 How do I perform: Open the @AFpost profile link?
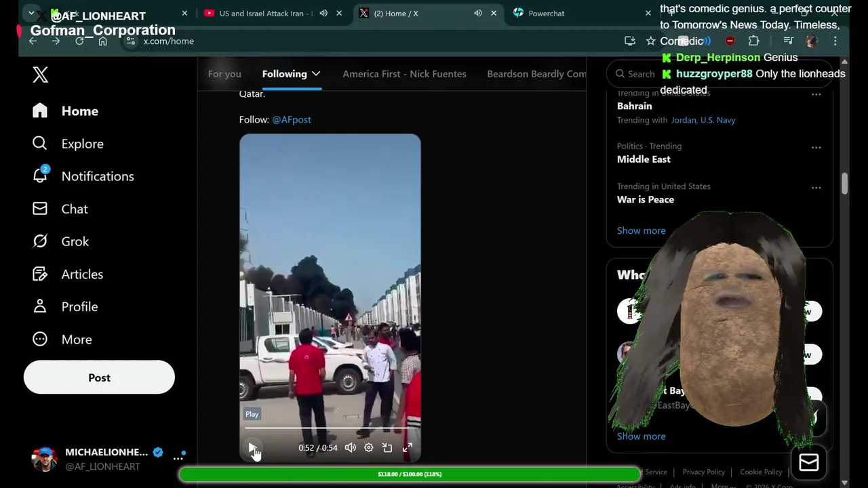(292, 119)
